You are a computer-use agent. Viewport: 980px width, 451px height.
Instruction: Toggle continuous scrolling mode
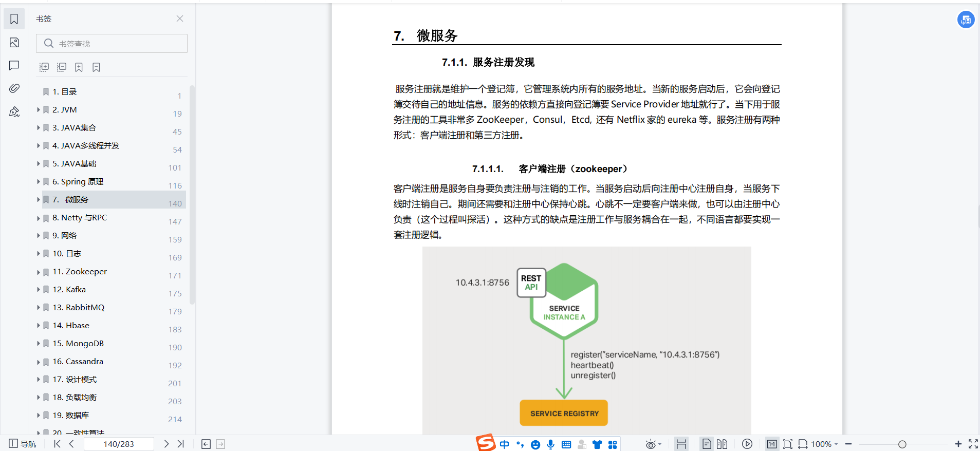pyautogui.click(x=681, y=444)
